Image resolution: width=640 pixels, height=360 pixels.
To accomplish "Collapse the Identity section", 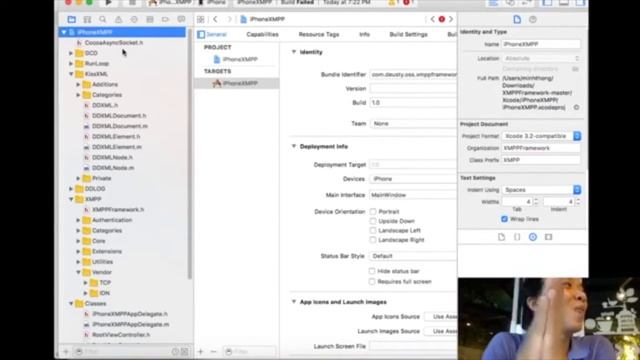I will (293, 52).
